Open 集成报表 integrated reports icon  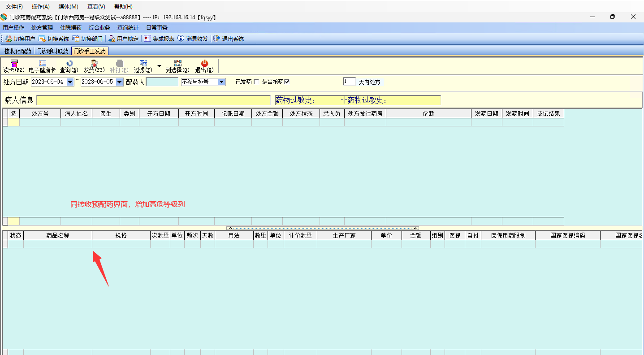[x=147, y=39]
